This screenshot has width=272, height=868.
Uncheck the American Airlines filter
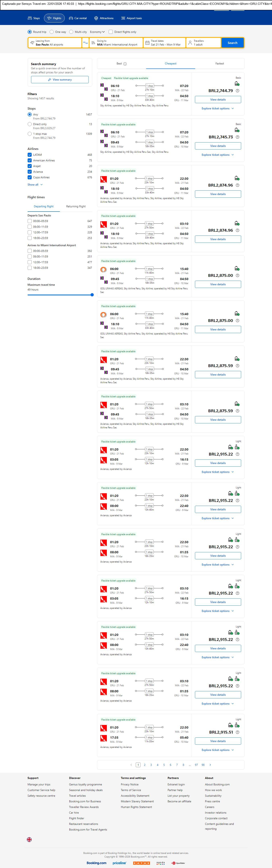point(30,160)
